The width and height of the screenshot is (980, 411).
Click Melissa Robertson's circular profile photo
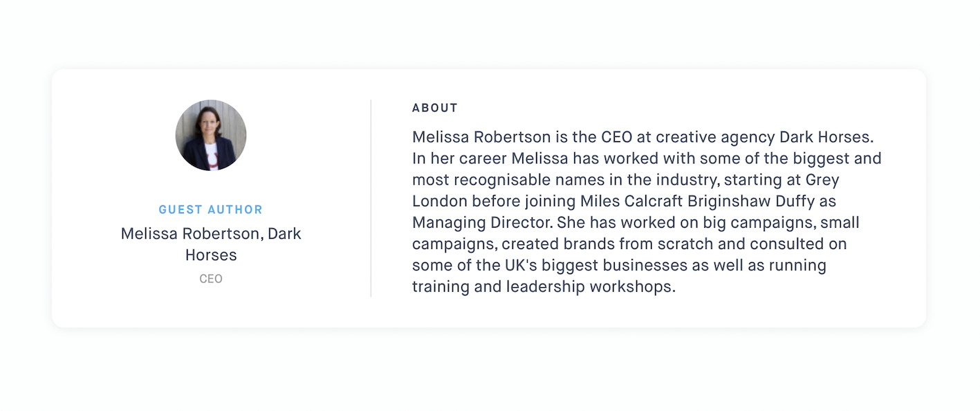211,135
